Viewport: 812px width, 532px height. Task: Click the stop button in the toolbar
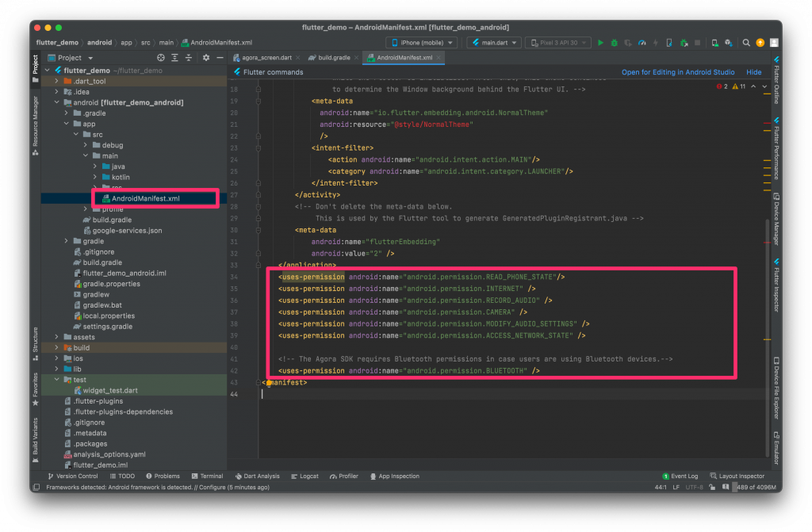[x=698, y=43]
